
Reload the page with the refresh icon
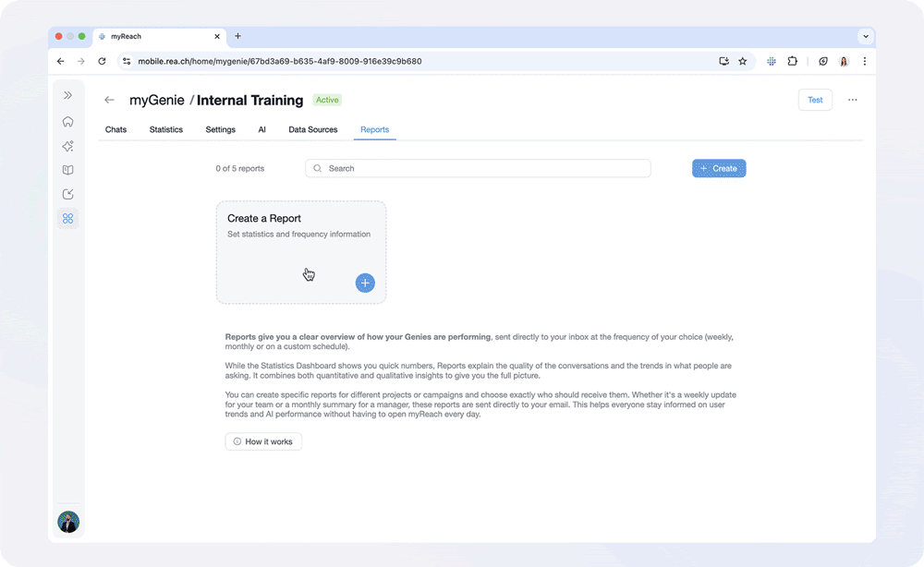[102, 61]
